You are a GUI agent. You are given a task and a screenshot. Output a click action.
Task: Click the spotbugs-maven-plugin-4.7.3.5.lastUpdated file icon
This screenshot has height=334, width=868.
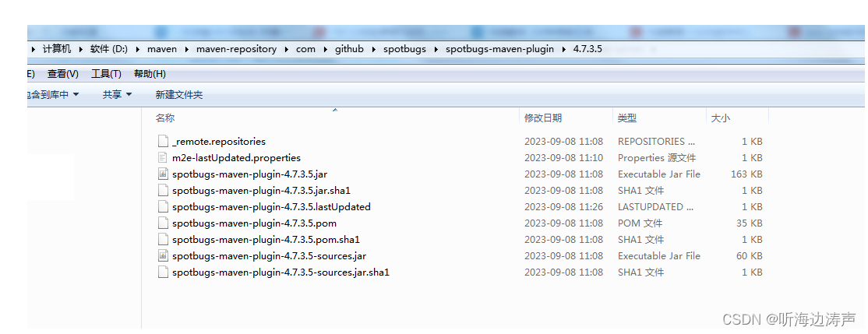(x=163, y=207)
